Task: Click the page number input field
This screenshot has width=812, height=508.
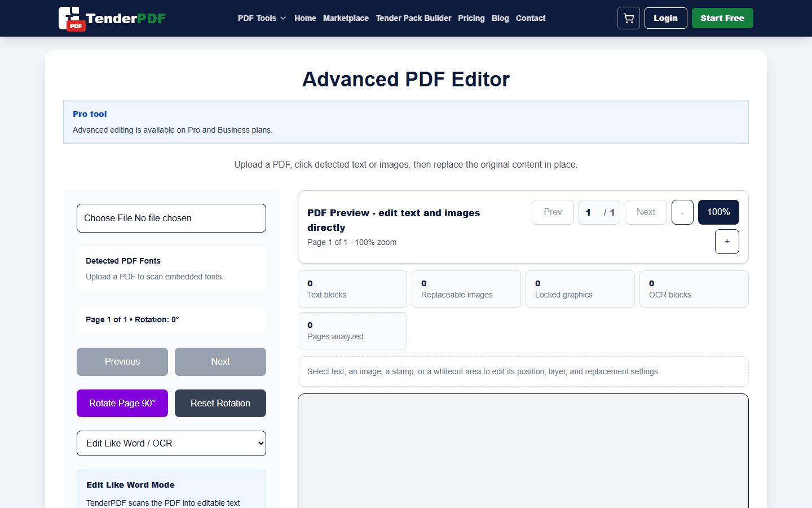Action: 592,212
